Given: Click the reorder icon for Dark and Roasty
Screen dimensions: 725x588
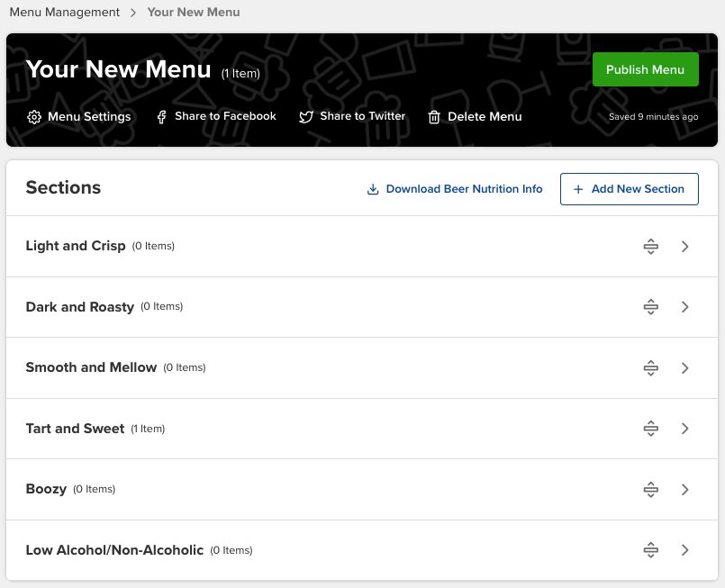Looking at the screenshot, I should [650, 306].
